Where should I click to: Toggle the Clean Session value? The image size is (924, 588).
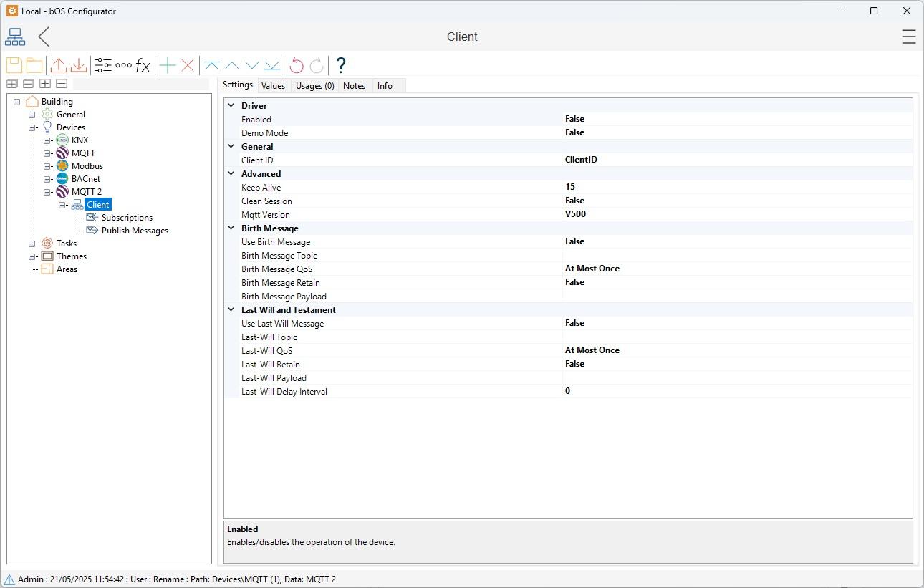click(x=737, y=201)
